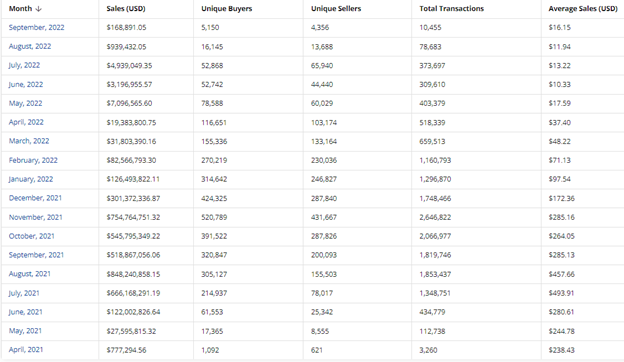Sort by the Unique Buyers header
This screenshot has width=624, height=362.
click(x=226, y=9)
